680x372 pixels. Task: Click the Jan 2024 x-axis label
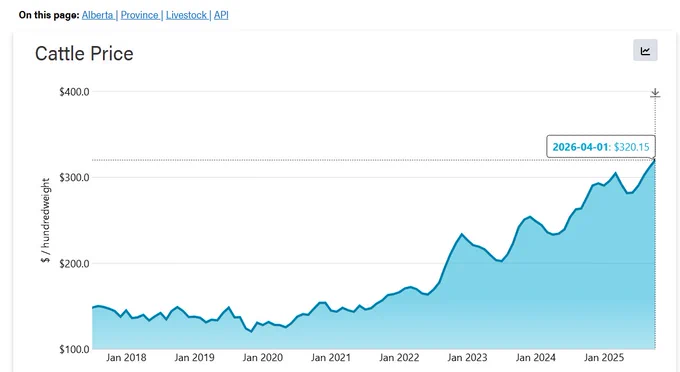click(x=535, y=358)
